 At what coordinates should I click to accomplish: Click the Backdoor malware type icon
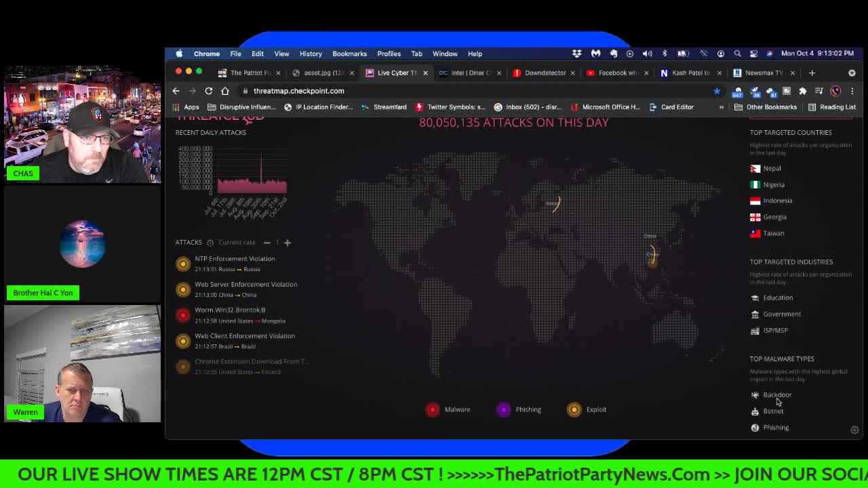point(755,394)
